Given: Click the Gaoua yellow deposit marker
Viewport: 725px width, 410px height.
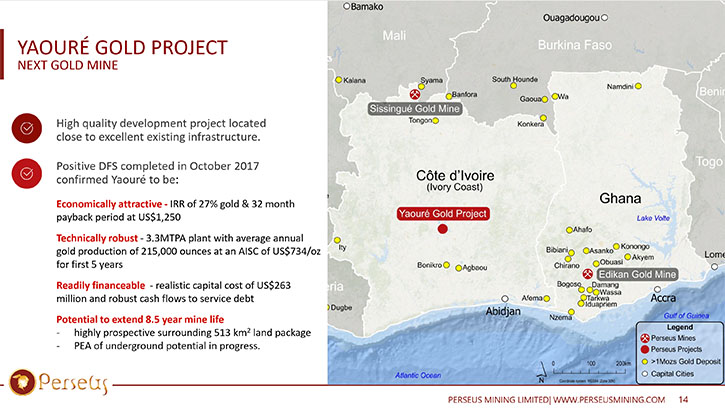Looking at the screenshot, I should pyautogui.click(x=545, y=99).
